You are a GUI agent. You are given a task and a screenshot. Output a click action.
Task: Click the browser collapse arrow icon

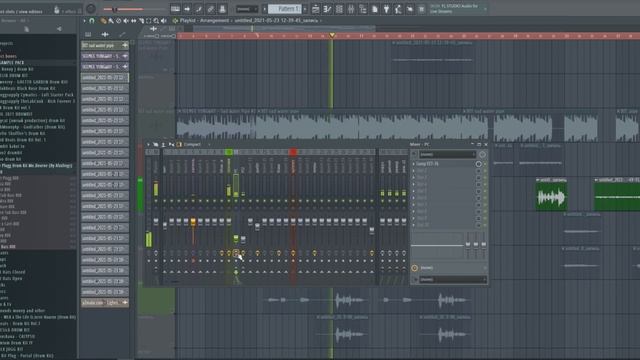tap(59, 29)
